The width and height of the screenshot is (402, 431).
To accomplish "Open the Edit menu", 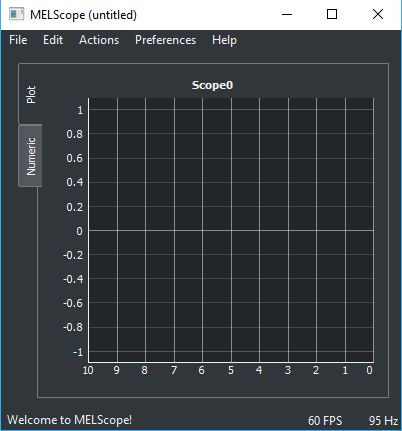I will (53, 40).
